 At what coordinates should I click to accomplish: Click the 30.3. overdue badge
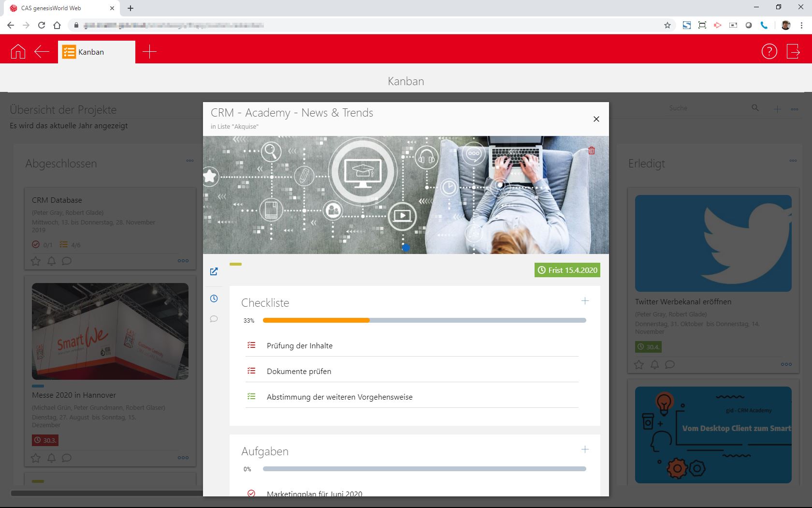click(x=45, y=440)
